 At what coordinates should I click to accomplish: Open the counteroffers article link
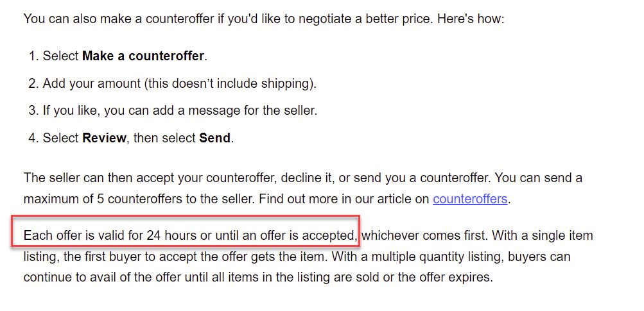[x=470, y=199]
